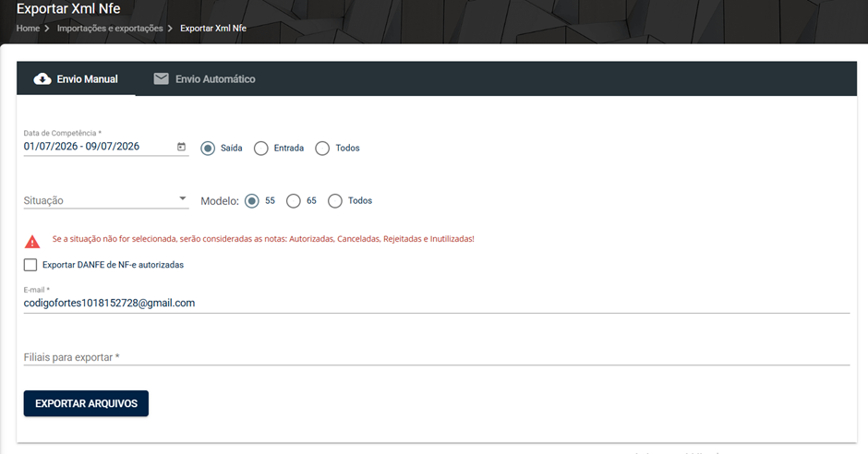Viewport: 868px width, 454px height.
Task: Go to Home via the breadcrumb
Action: 28,29
